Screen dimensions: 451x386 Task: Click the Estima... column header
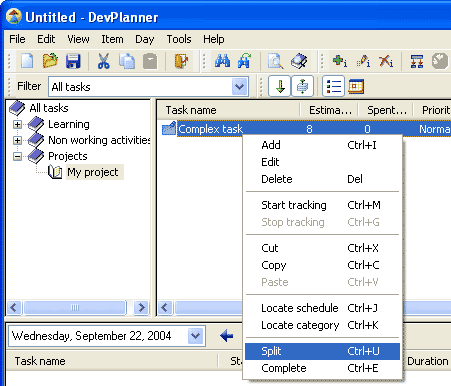click(329, 110)
